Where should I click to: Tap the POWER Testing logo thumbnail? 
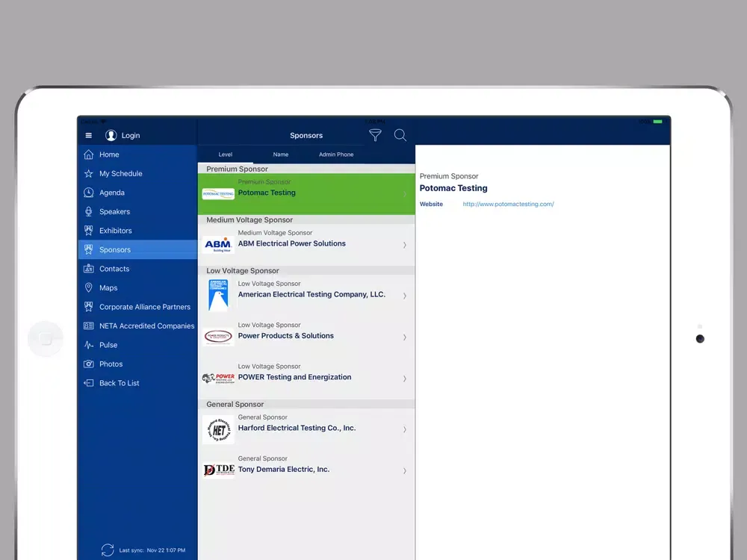pos(218,378)
